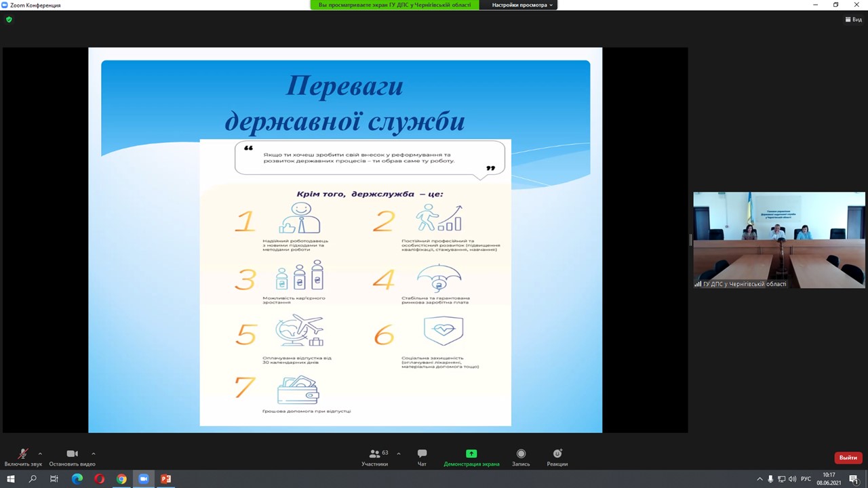Expand video options arrow beside camera
868x488 pixels.
tap(93, 453)
